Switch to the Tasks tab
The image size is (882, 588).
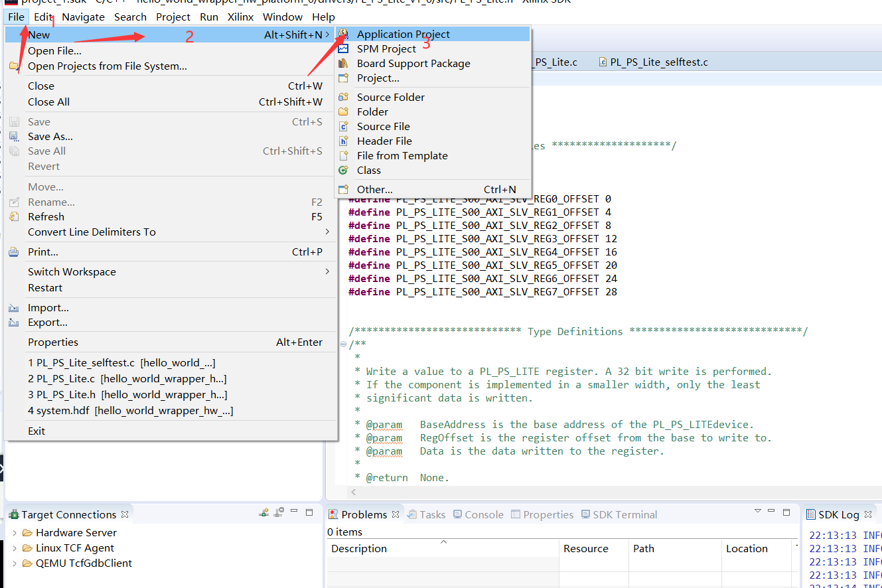point(426,514)
